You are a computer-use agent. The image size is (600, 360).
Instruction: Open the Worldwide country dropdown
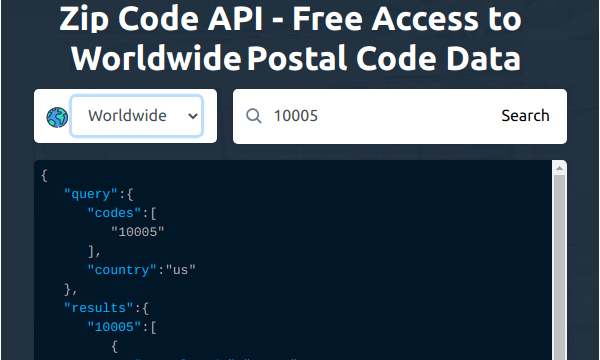tap(137, 116)
